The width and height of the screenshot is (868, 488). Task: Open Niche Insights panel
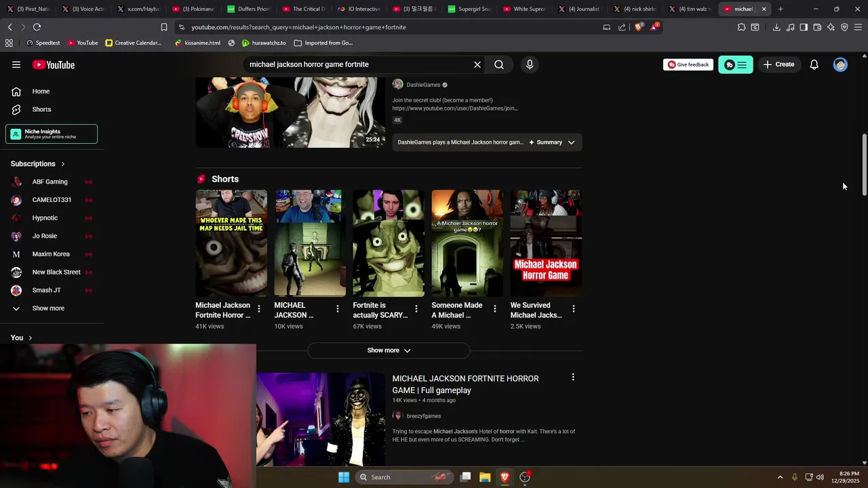point(52,134)
